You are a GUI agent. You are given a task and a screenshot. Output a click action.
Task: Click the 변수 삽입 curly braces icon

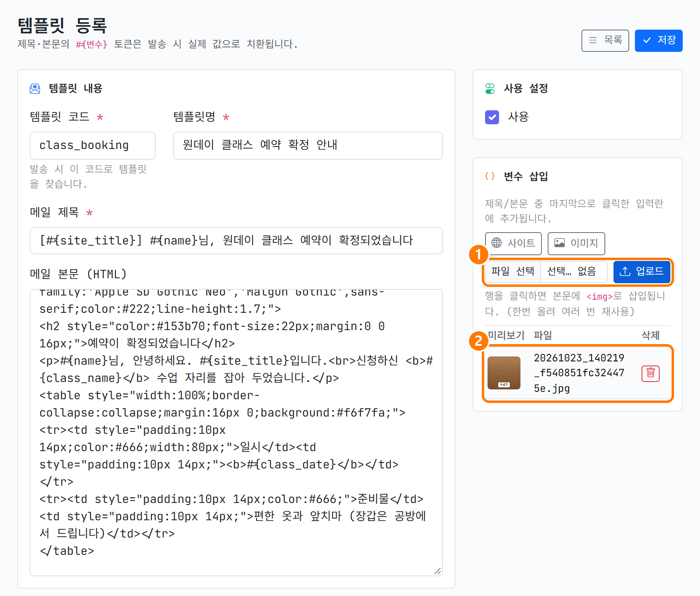pyautogui.click(x=490, y=176)
